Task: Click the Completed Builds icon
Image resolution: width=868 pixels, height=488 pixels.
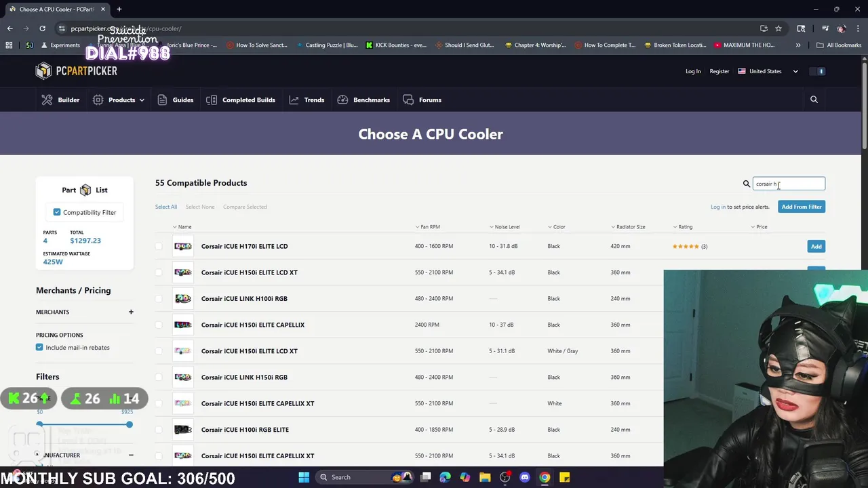Action: click(212, 100)
